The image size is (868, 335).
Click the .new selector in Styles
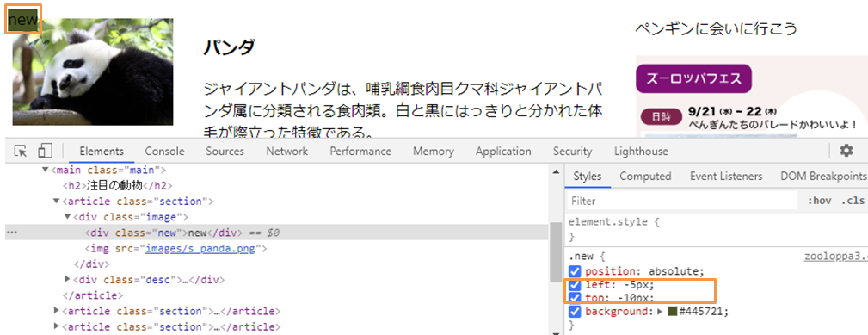(x=582, y=257)
